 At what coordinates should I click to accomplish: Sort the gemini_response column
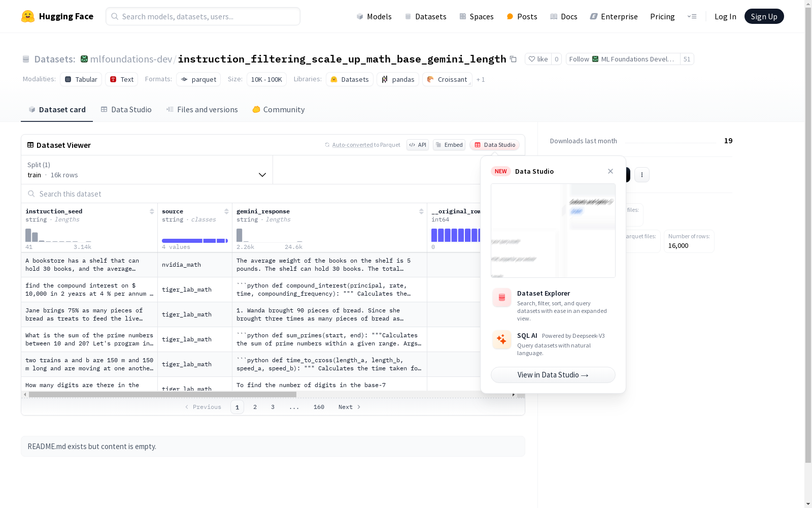coord(421,211)
